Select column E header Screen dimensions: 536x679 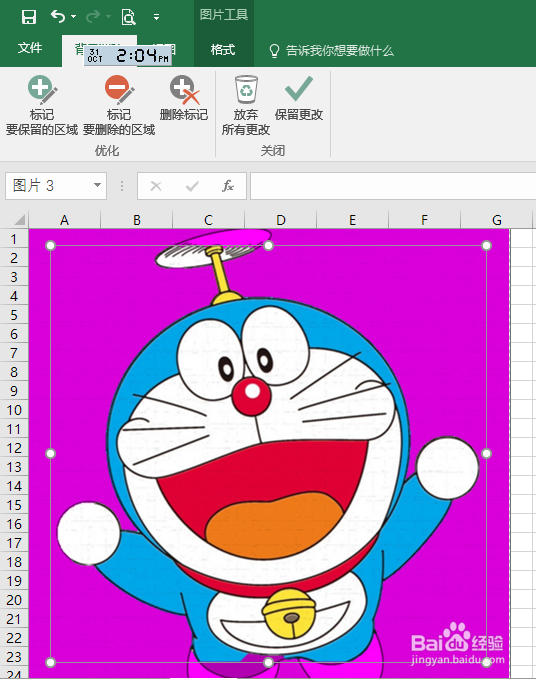point(352,220)
